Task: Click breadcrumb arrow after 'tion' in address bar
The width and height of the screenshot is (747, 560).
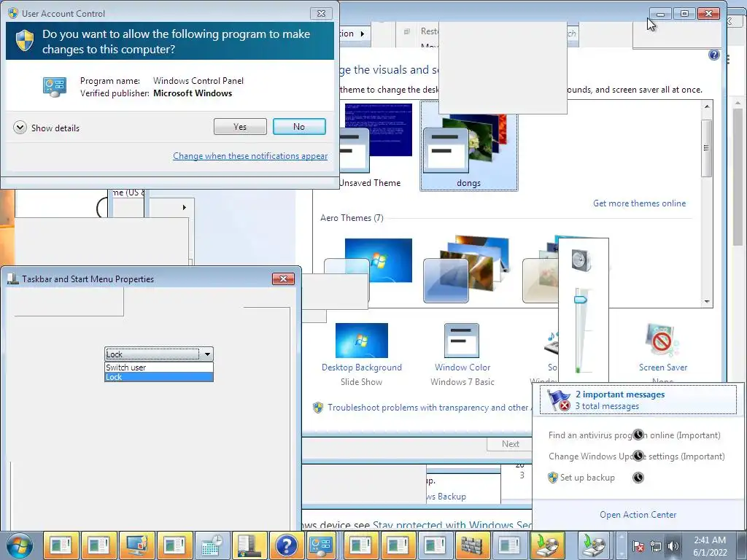Action: [x=363, y=34]
